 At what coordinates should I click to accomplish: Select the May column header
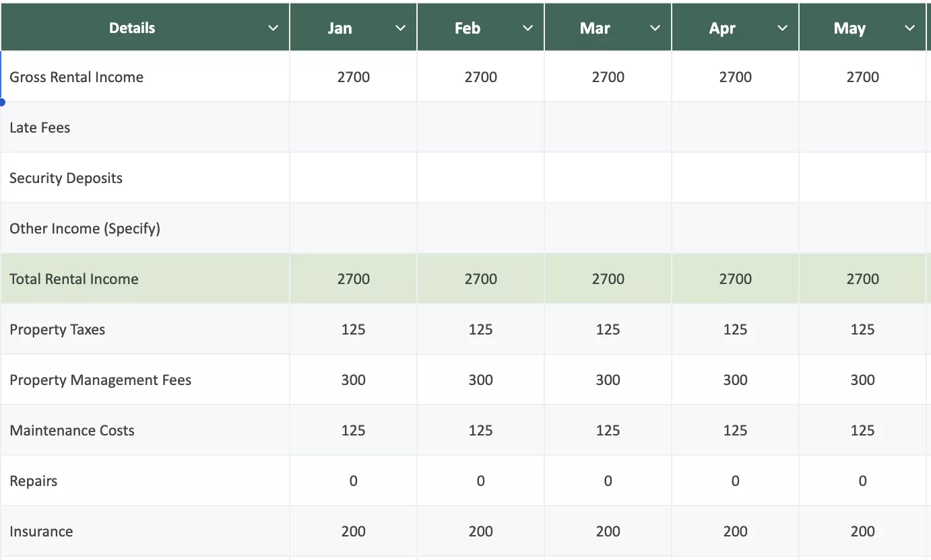[849, 28]
